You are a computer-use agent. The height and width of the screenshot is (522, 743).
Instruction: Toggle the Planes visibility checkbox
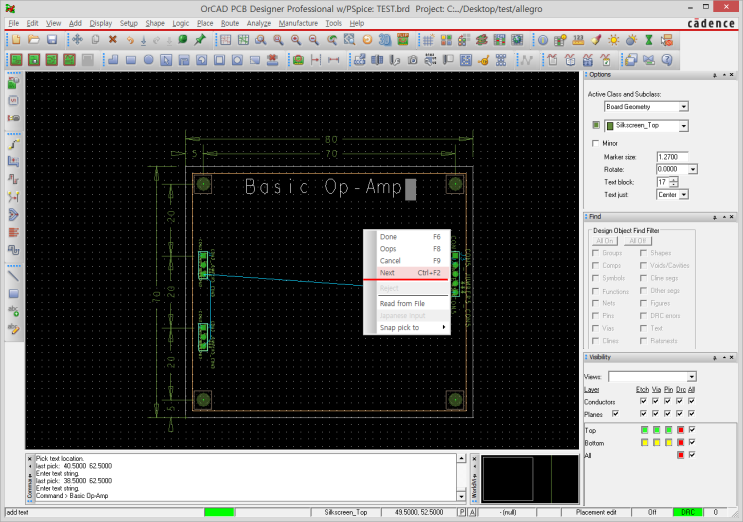click(x=615, y=413)
